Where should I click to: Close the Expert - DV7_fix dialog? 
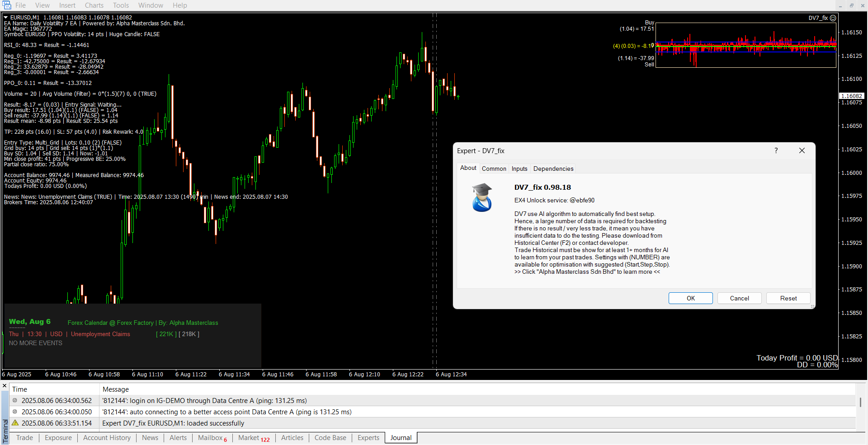[802, 150]
